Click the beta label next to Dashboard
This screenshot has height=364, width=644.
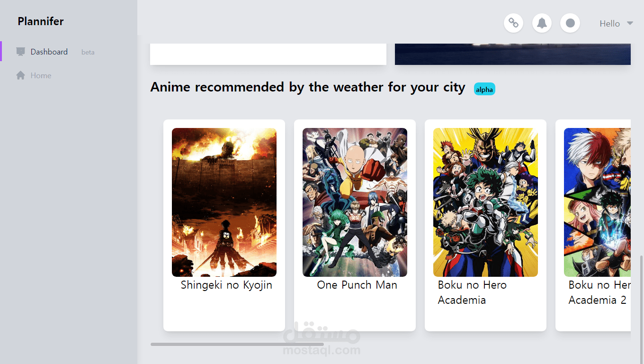[x=88, y=52]
